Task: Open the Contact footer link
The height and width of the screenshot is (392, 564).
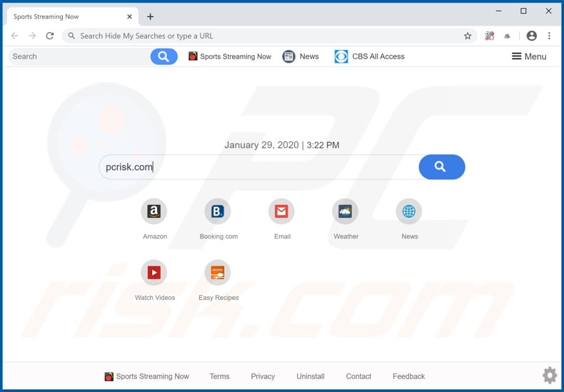Action: pyautogui.click(x=358, y=376)
